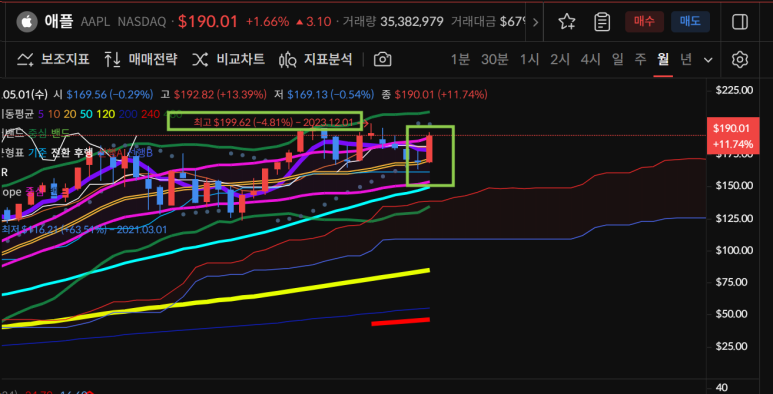Image resolution: width=773 pixels, height=394 pixels.
Task: Switch to 4시 timeframe
Action: coord(590,60)
